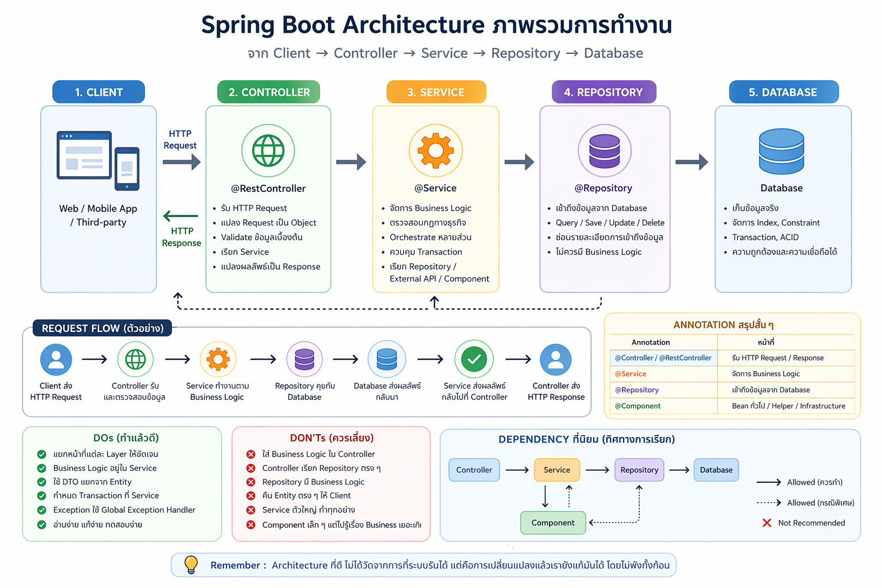
Task: Select the '3. SERVICE' header badge
Action: [436, 92]
